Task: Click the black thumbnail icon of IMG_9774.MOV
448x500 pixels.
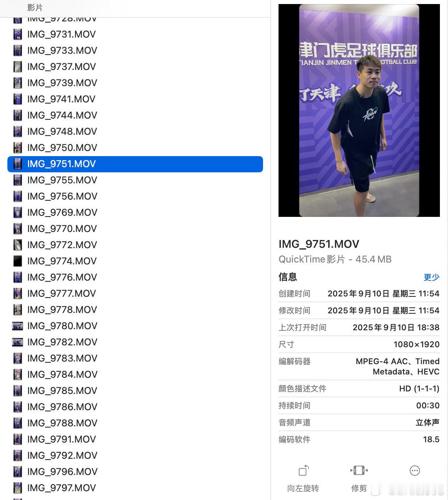Action: pyautogui.click(x=18, y=261)
